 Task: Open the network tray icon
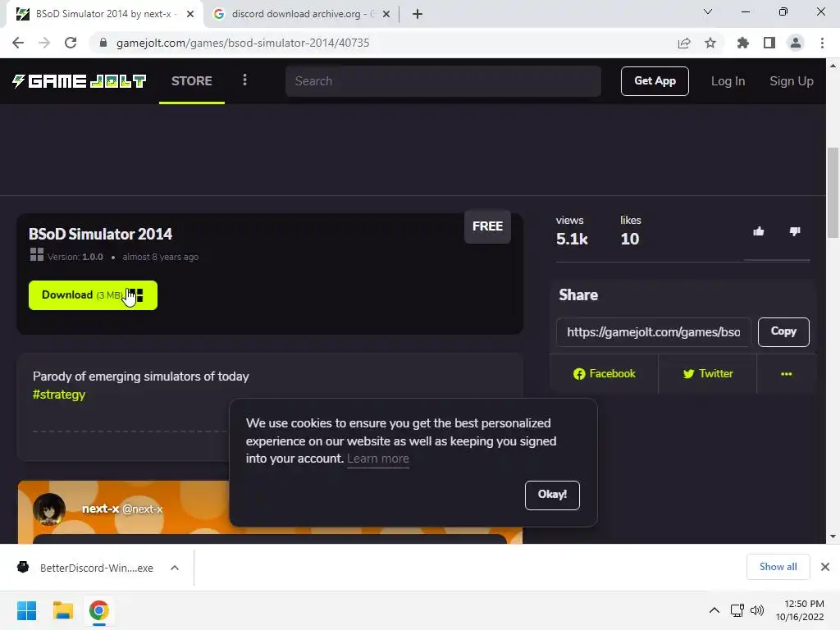737,610
